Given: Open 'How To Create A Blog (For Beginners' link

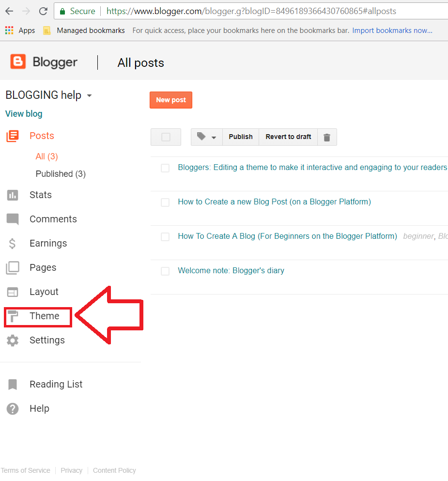Looking at the screenshot, I should coord(287,236).
